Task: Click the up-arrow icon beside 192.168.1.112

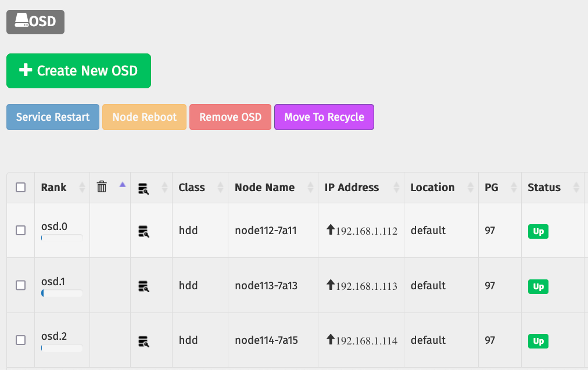Action: click(x=331, y=230)
